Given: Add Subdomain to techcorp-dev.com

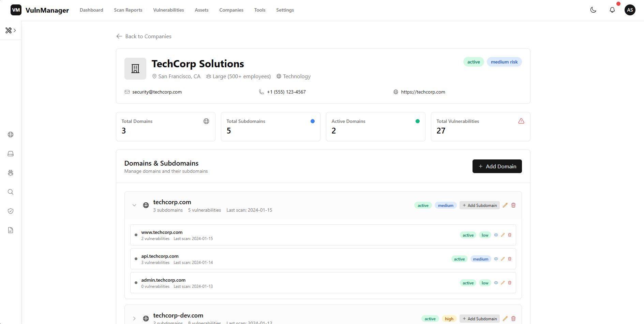Looking at the screenshot, I should [x=480, y=319].
